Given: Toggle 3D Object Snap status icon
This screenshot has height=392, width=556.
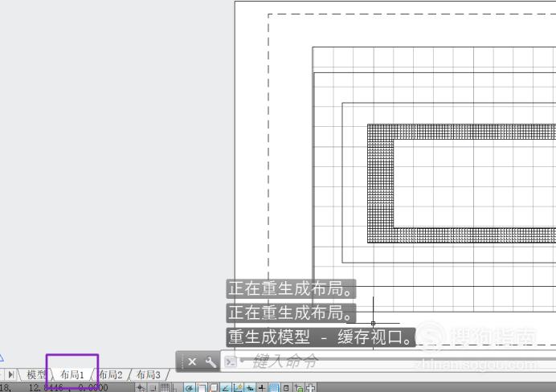Looking at the screenshot, I should 214,388.
